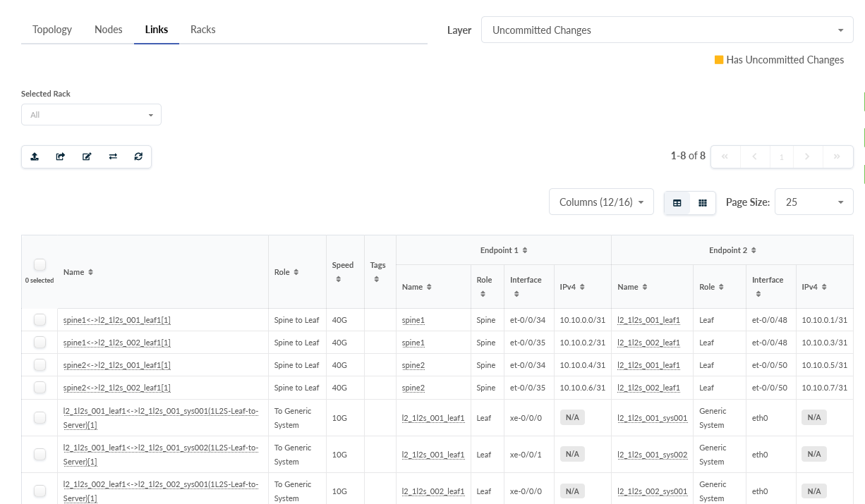Open the Page Size selector showing 25

pos(813,202)
